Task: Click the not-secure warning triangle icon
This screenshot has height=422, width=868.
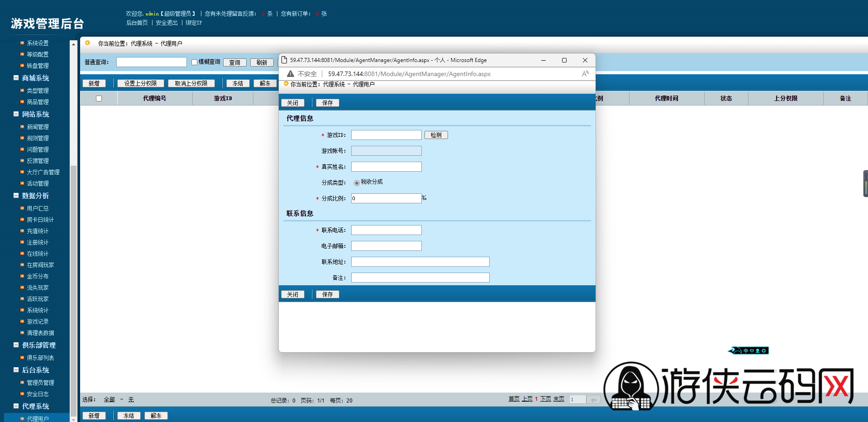Action: (x=291, y=74)
